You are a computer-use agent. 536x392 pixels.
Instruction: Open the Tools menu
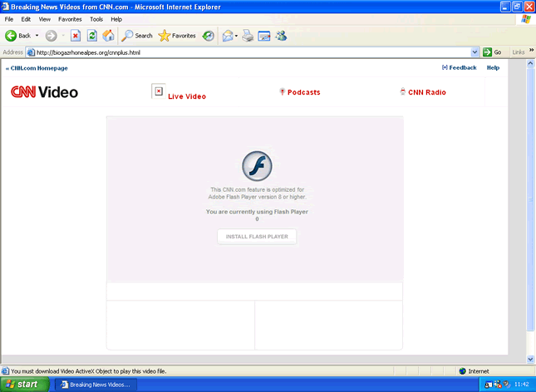click(x=96, y=18)
